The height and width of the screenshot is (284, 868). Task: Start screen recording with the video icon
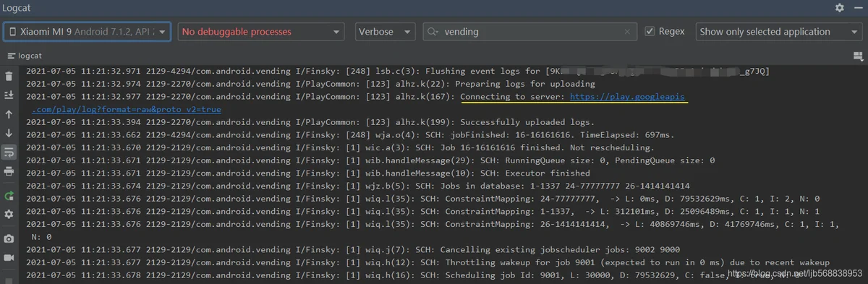(x=9, y=257)
